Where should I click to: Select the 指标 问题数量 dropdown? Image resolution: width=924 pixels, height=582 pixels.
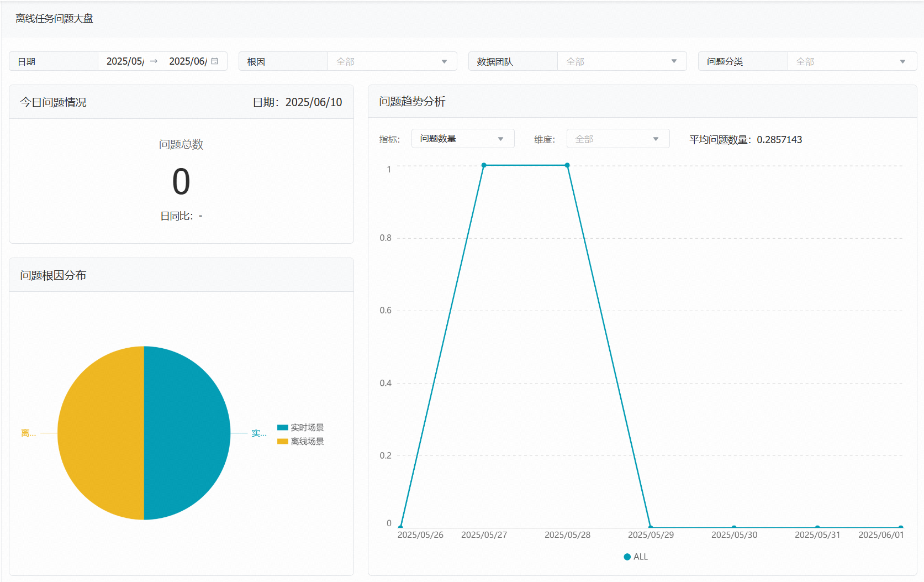click(x=462, y=139)
